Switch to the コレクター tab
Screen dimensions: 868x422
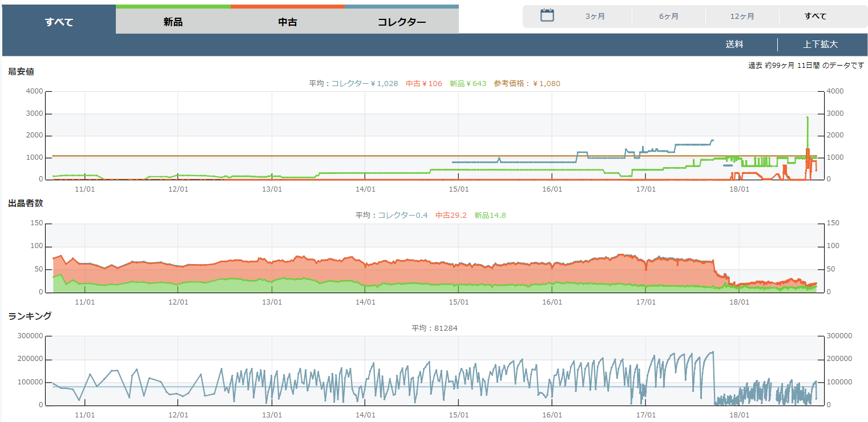[x=402, y=22]
